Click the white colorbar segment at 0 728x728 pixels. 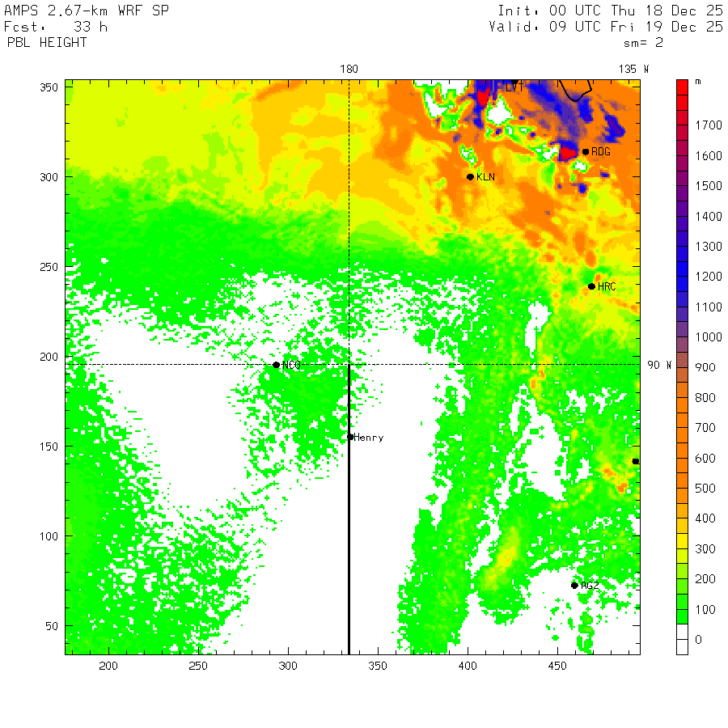click(682, 639)
